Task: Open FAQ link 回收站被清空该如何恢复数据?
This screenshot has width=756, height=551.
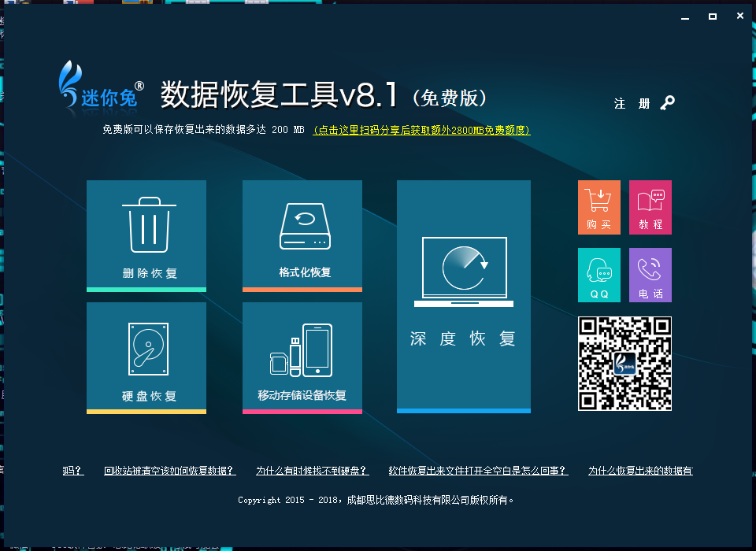Action: coord(170,471)
